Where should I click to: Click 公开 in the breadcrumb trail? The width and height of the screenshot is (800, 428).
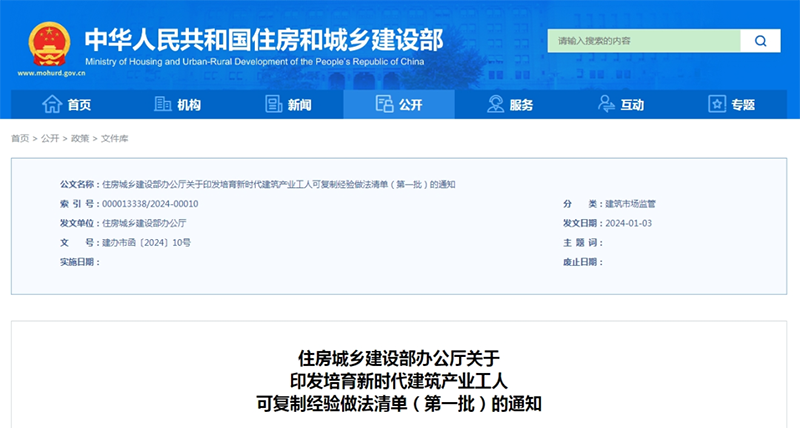[x=50, y=138]
